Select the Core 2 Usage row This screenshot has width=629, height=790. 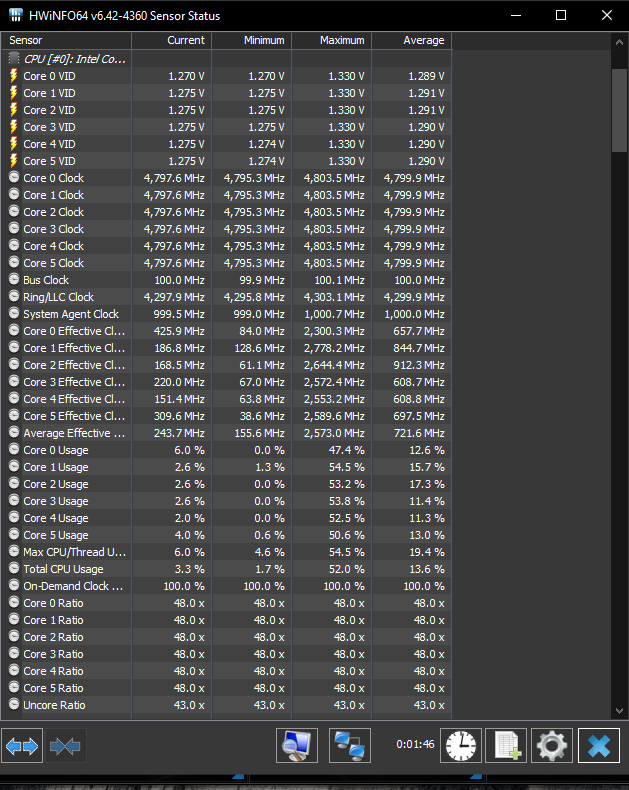click(226, 484)
